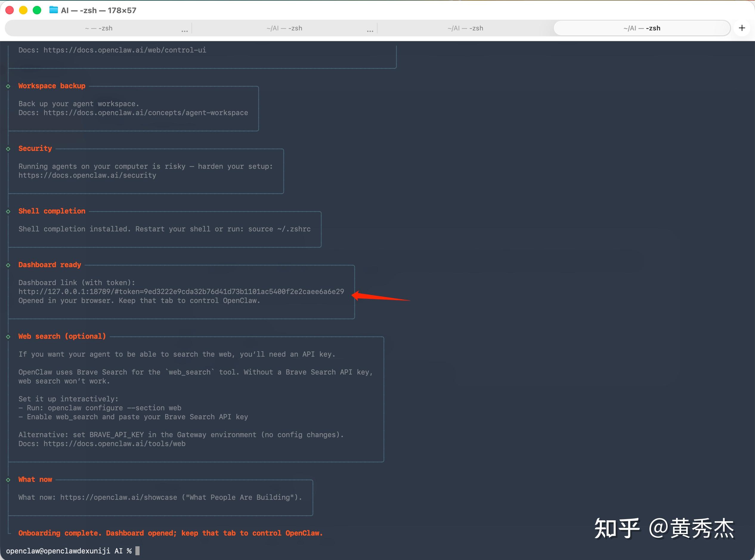Open the dashboard token link at 127.0.0.1:18789

[181, 292]
